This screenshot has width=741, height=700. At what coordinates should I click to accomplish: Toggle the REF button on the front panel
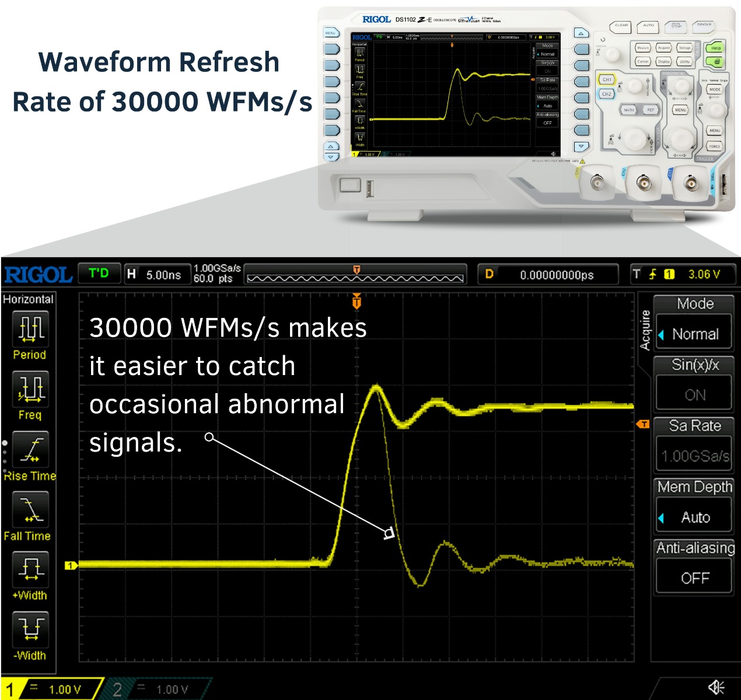coord(651,110)
